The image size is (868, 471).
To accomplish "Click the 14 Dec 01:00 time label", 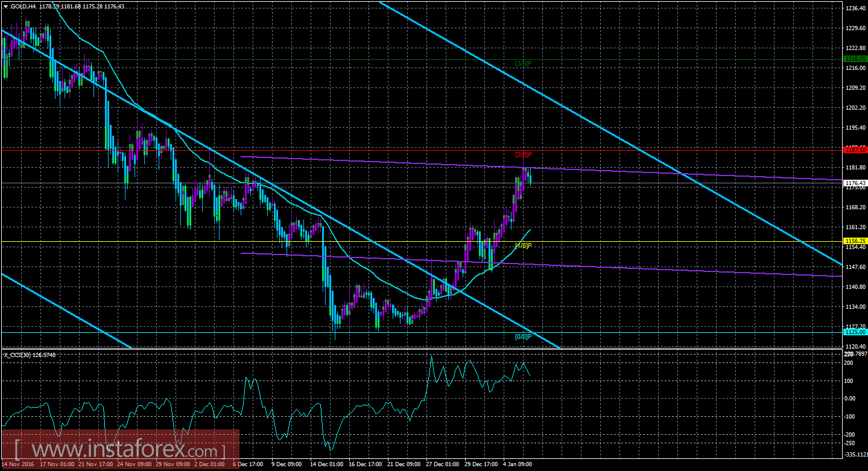I will 325,465.
